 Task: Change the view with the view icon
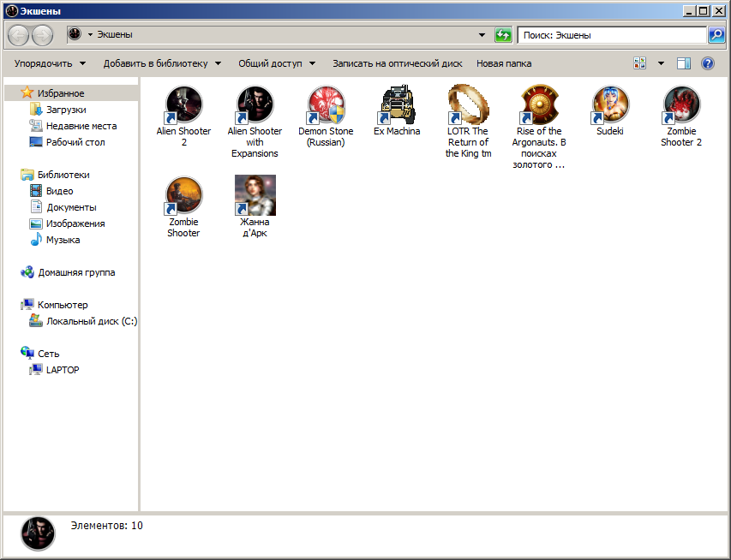(639, 63)
